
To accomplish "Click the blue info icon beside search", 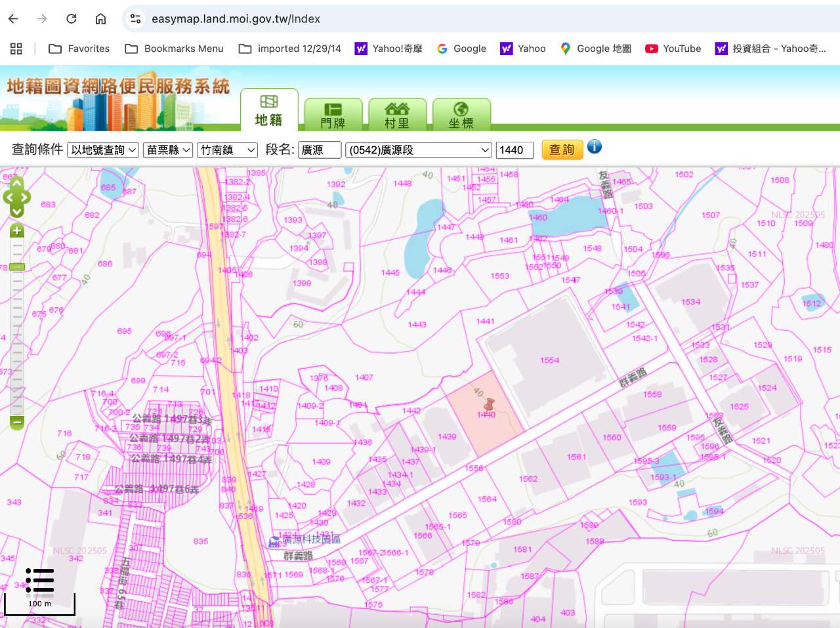I will tap(595, 147).
